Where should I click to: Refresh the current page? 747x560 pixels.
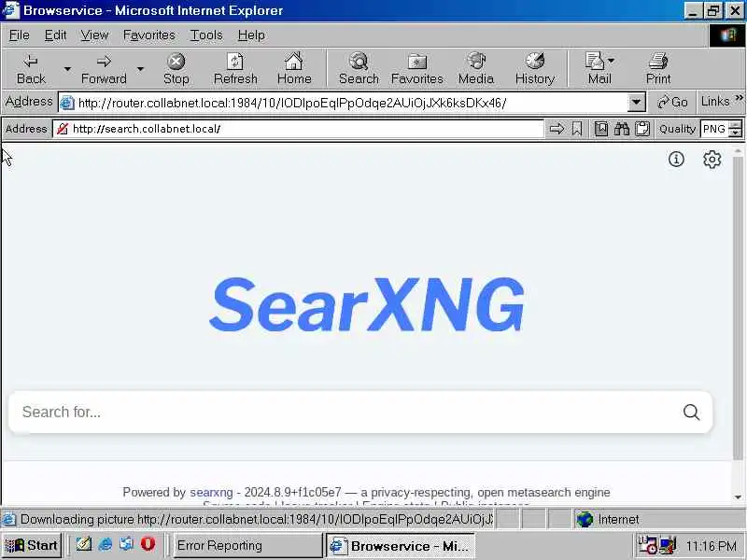click(x=235, y=69)
